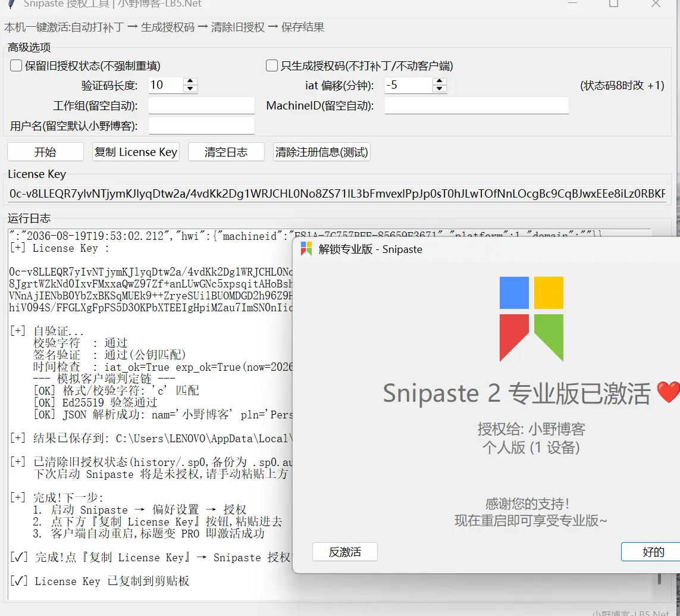Decrease 验证码长度 with the down arrow
This screenshot has width=680, height=616.
click(x=190, y=89)
